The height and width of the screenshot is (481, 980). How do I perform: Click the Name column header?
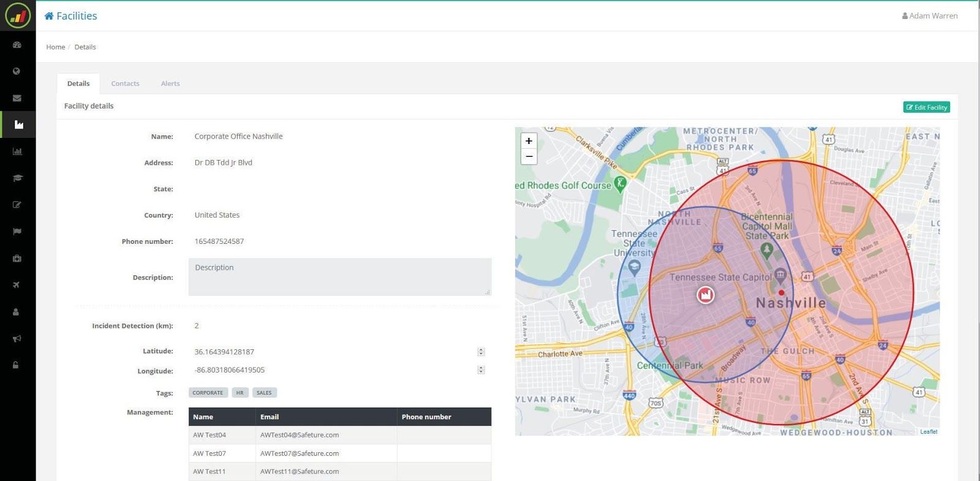pyautogui.click(x=222, y=417)
